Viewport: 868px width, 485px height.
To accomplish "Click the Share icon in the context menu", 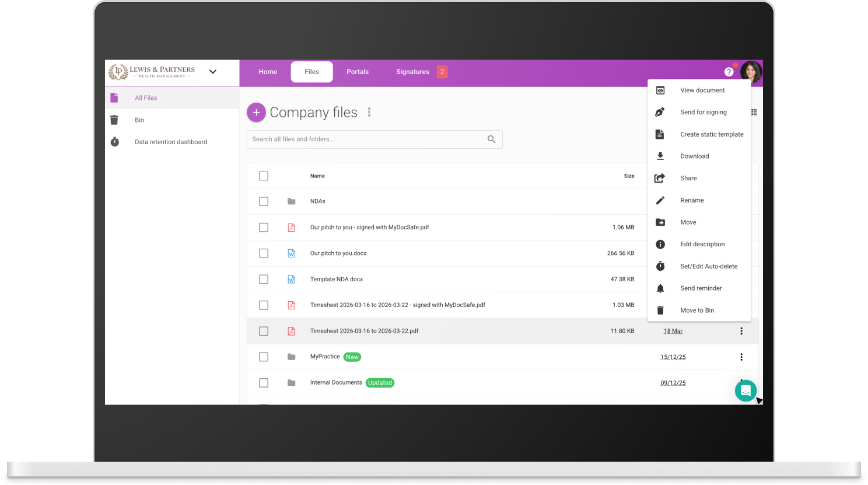I will click(x=660, y=178).
